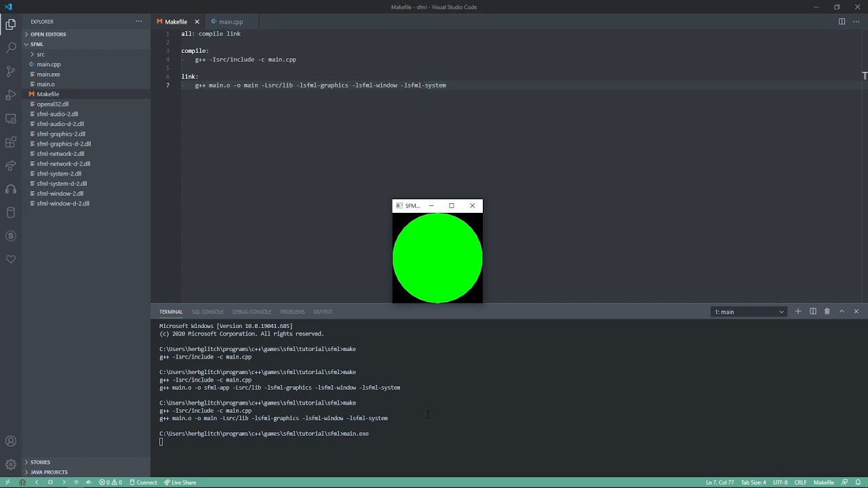Select main.exe in the explorer
The image size is (868, 488).
86,75
